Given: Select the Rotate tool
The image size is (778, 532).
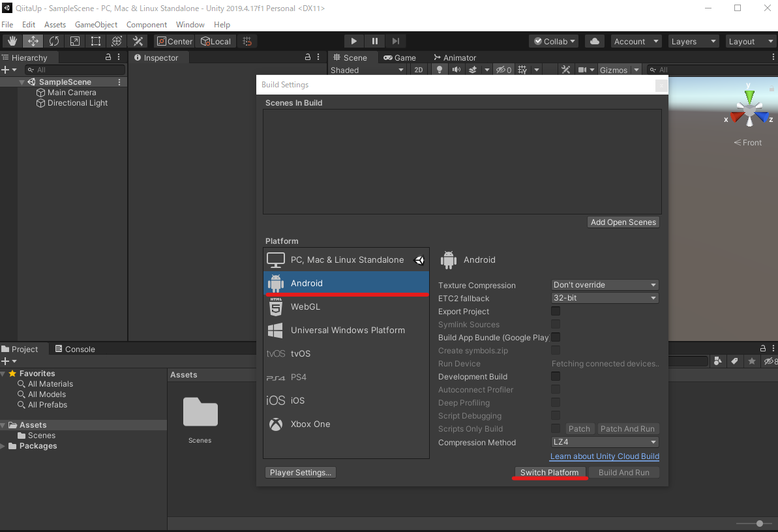Looking at the screenshot, I should [x=53, y=41].
